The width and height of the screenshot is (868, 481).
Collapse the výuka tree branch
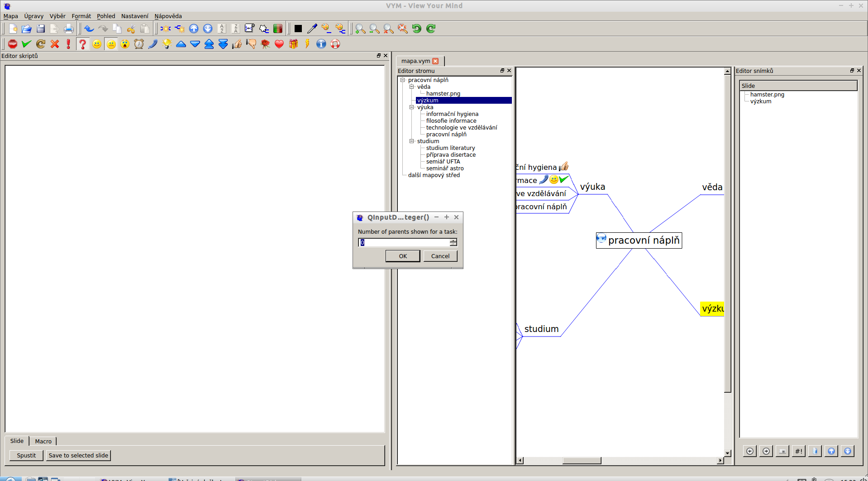coord(412,107)
